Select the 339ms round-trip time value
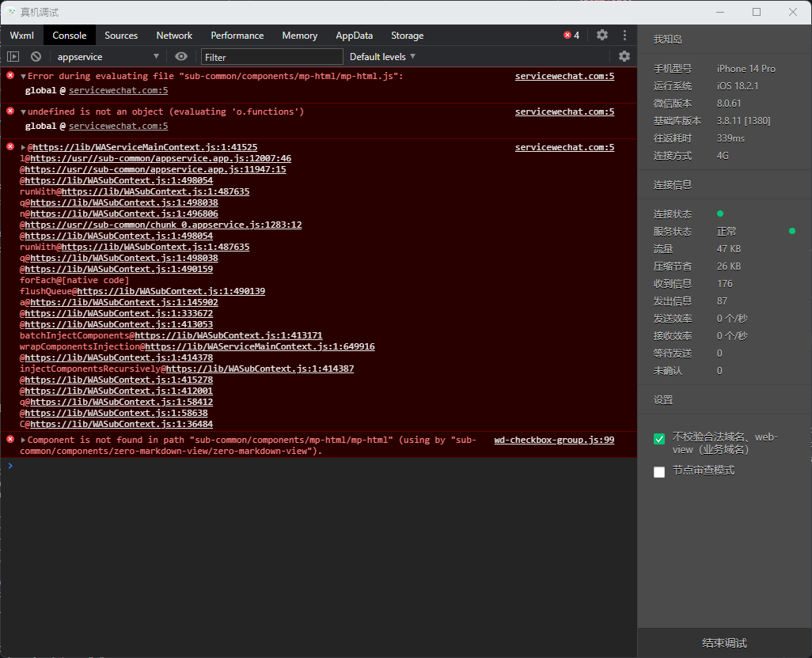The height and width of the screenshot is (658, 812). tap(730, 138)
